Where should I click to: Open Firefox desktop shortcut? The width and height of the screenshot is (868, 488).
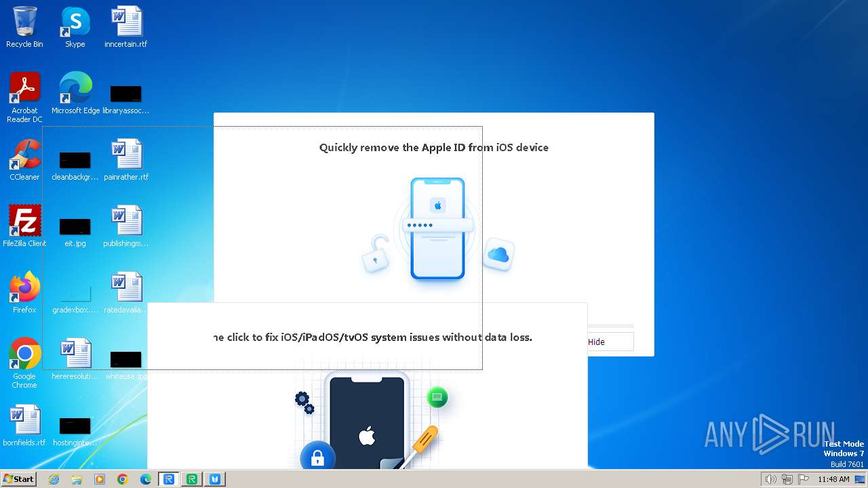click(x=24, y=293)
